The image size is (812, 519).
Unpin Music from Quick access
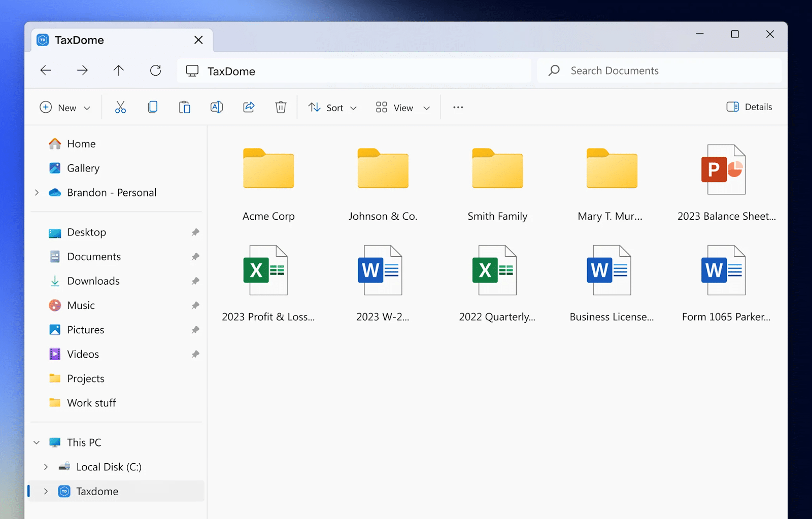point(195,305)
